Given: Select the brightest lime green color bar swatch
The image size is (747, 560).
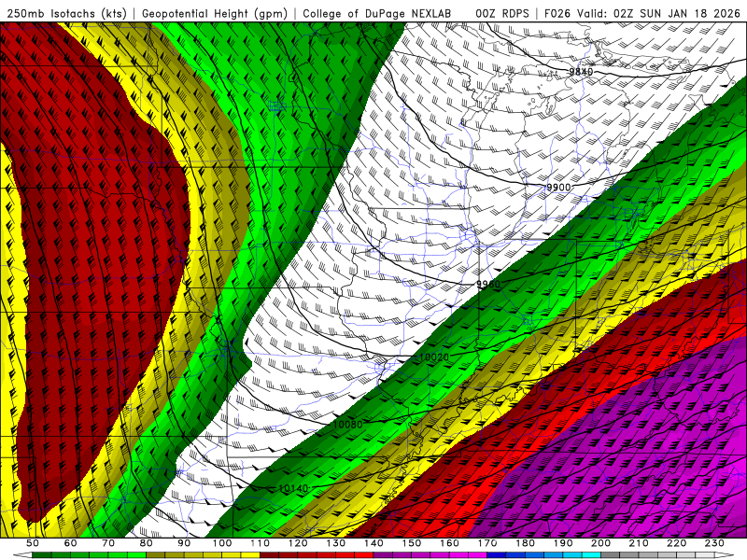Looking at the screenshot, I should 136,555.
